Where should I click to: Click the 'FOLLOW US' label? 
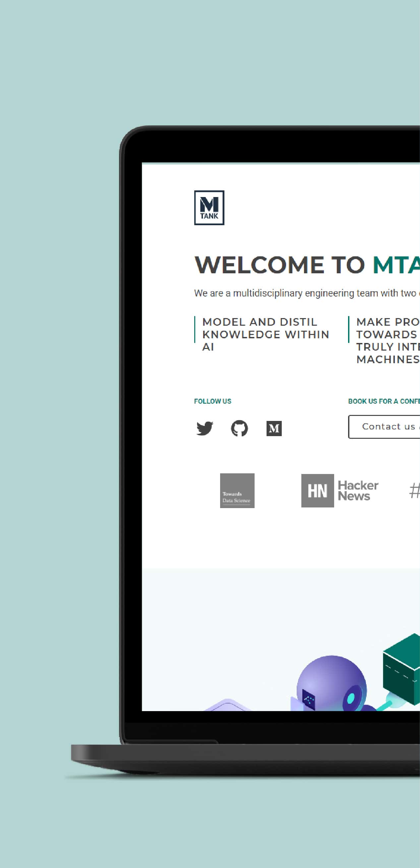pyautogui.click(x=213, y=401)
